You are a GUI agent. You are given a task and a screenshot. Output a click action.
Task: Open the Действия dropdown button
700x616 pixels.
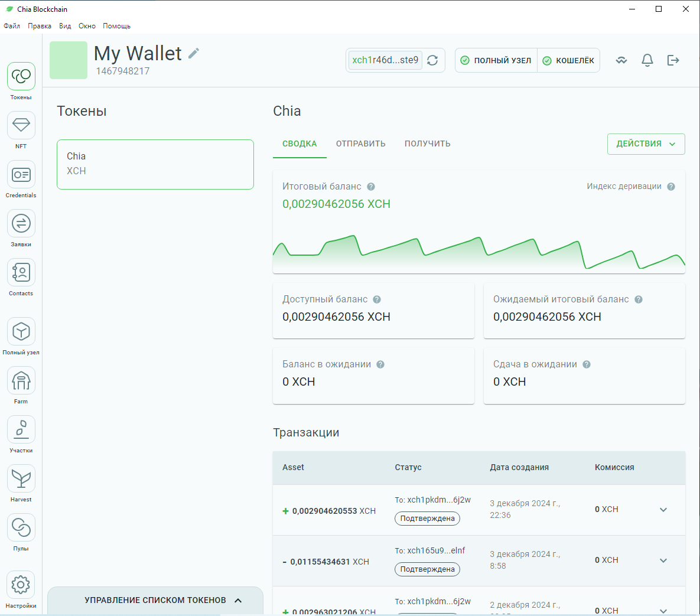click(646, 144)
